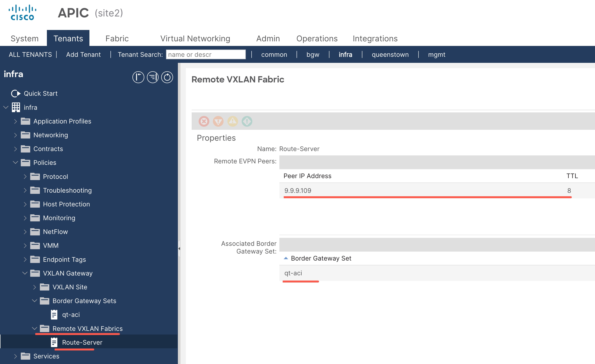
Task: Focus the Tenant Search input field
Action: click(x=206, y=54)
